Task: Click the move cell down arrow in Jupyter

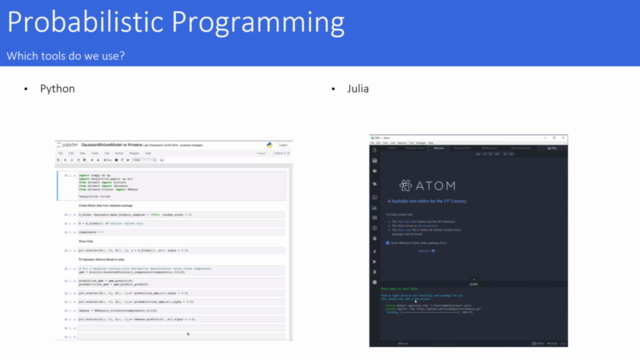Action: pyautogui.click(x=98, y=160)
